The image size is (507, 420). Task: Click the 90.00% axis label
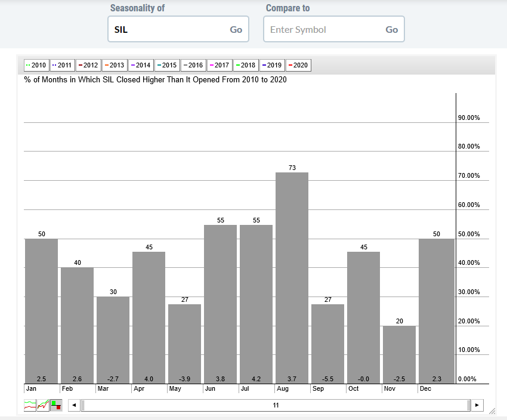tap(469, 118)
